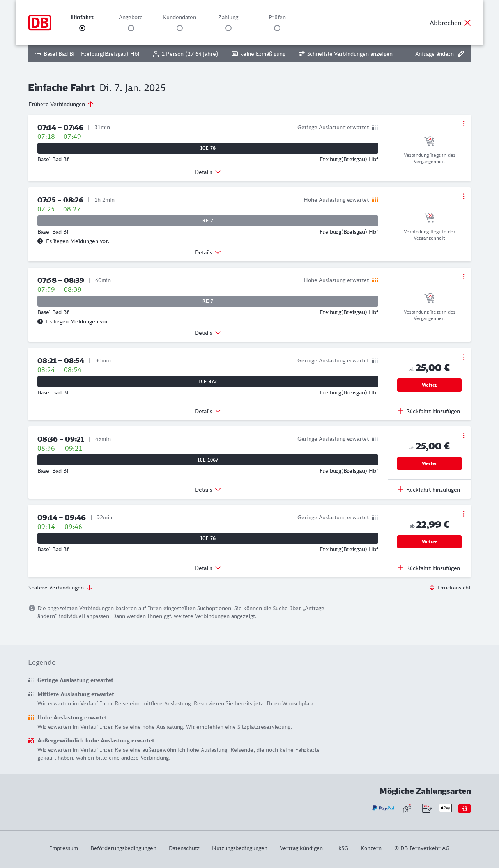Click the PayPal payment icon

pos(383,808)
